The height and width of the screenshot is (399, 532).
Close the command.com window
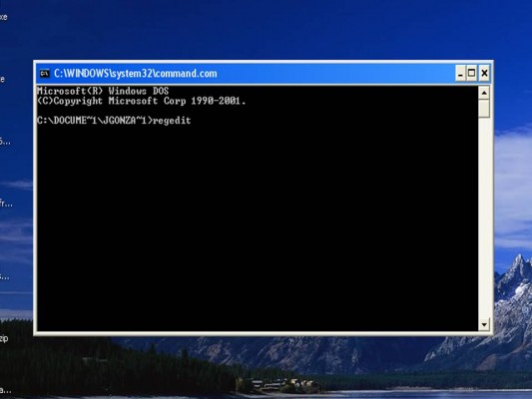tap(484, 73)
